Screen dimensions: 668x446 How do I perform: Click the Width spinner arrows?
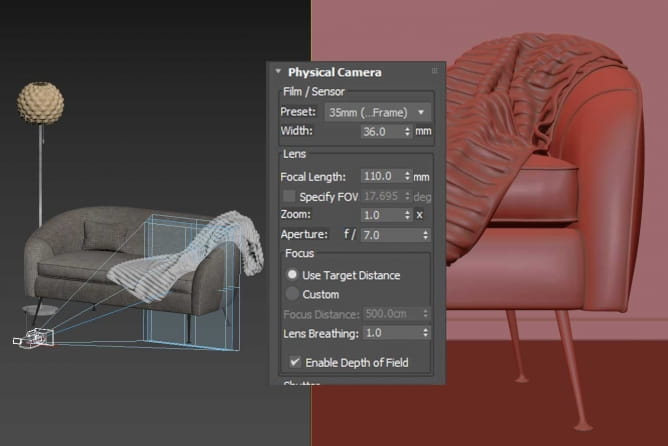[x=407, y=131]
